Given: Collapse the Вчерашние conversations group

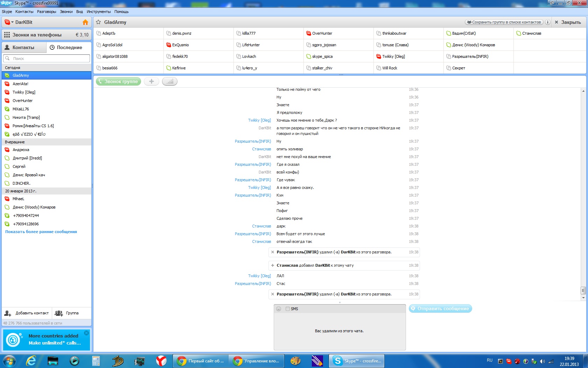Looking at the screenshot, I should [x=15, y=142].
